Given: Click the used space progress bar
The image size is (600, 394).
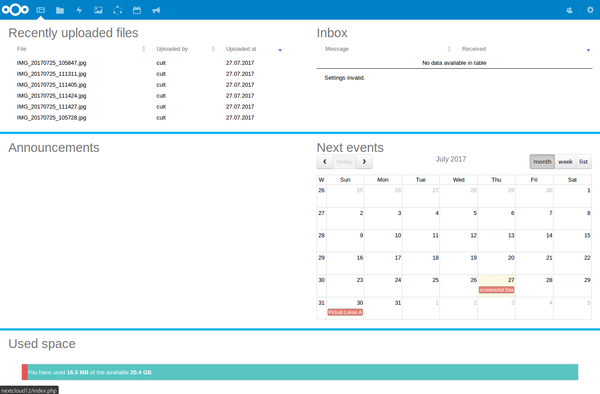Looking at the screenshot, I should 300,372.
